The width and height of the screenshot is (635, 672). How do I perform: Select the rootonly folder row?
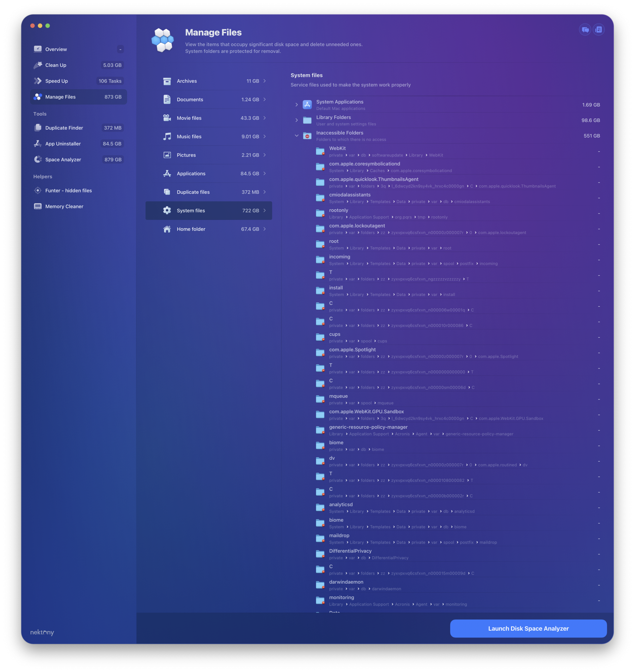pos(457,213)
